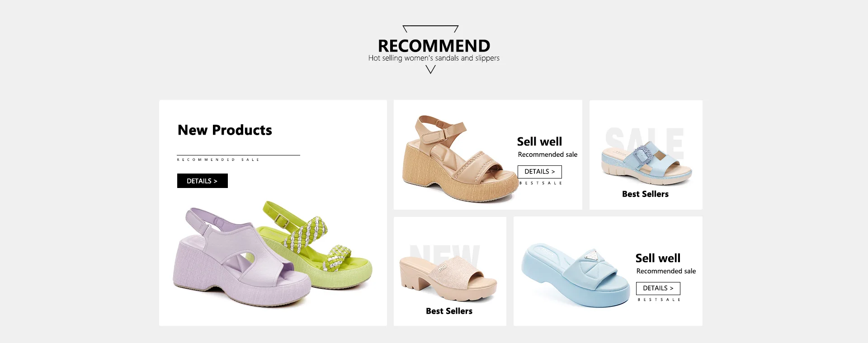Click the trapezoid outline icon above RECOMMEND

[430, 29]
